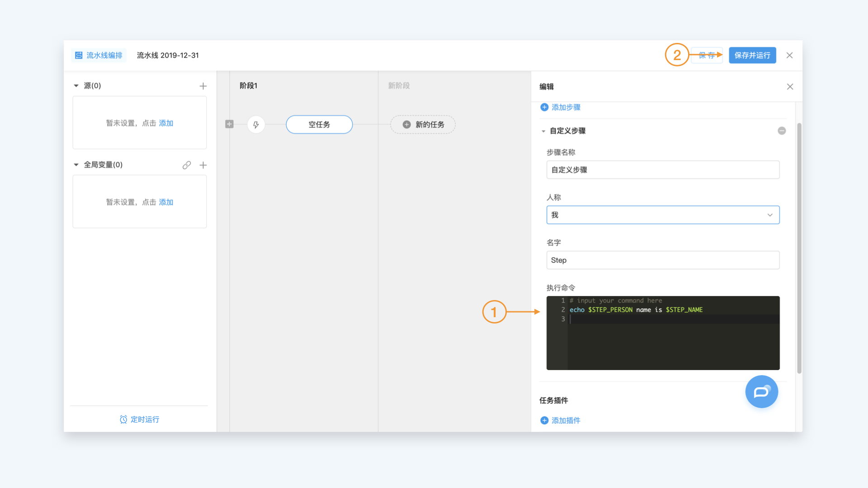
Task: Click inside the 执行命令 code editor line 3
Action: [x=674, y=319]
